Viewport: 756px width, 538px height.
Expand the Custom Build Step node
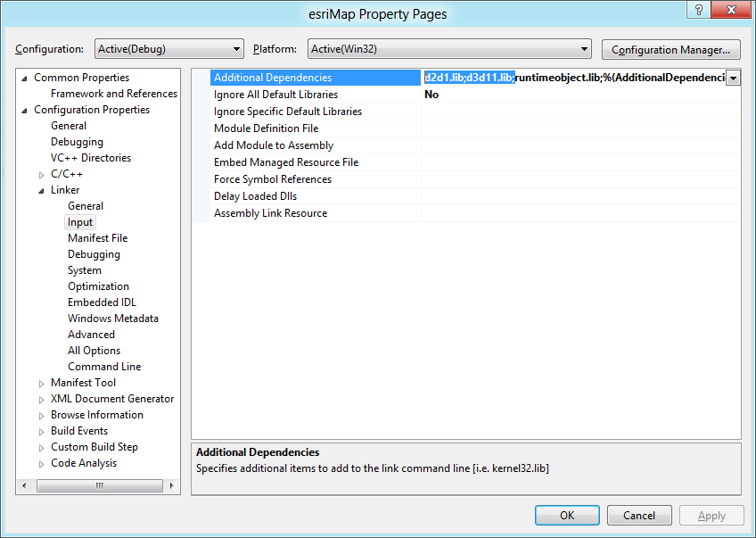click(x=42, y=448)
